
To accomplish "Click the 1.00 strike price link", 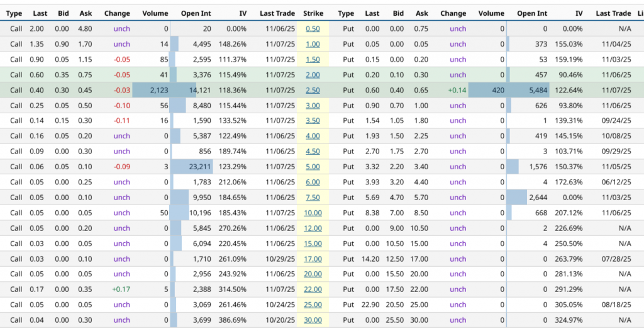I will coord(313,44).
